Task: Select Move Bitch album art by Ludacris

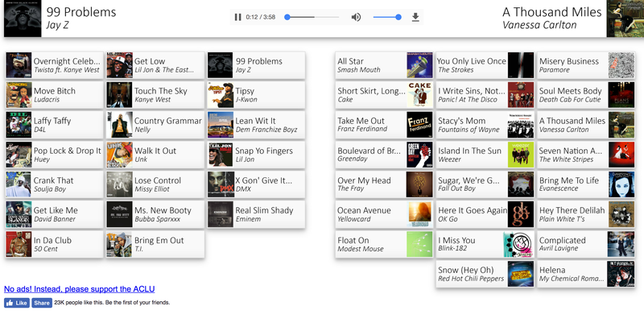Action: [19, 95]
